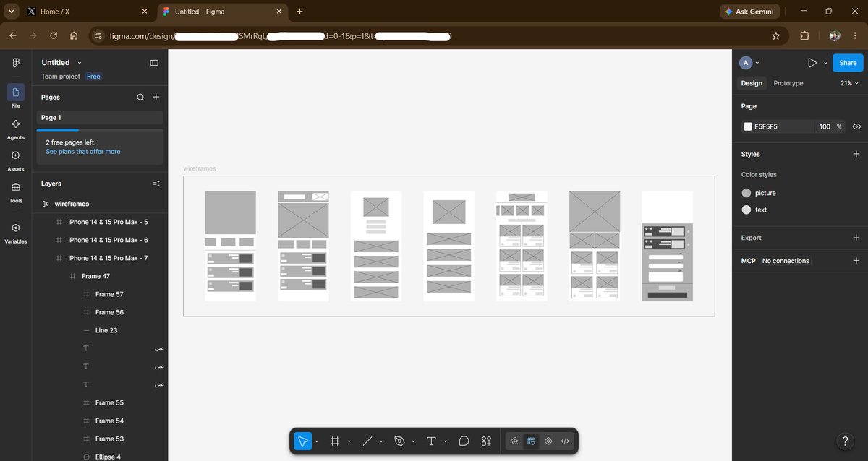The image size is (868, 461).
Task: Add an MCP connection with plus
Action: pyautogui.click(x=856, y=261)
